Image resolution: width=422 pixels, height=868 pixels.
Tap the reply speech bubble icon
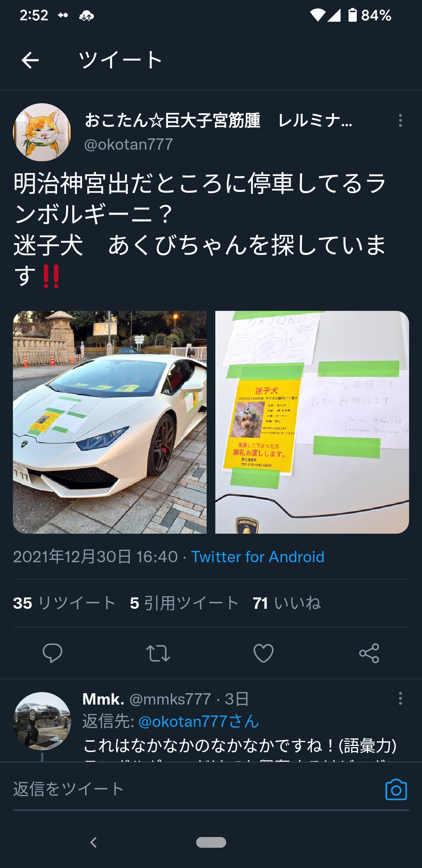tap(52, 653)
